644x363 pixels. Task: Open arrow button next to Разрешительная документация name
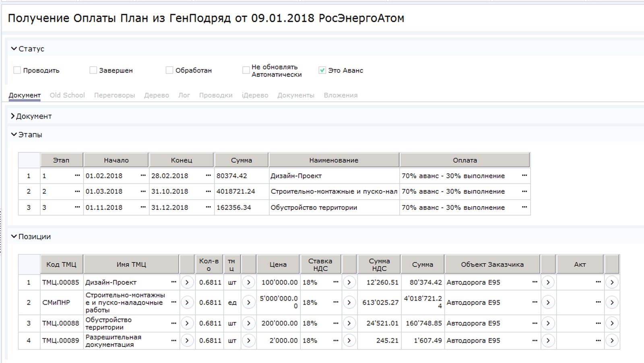click(187, 340)
